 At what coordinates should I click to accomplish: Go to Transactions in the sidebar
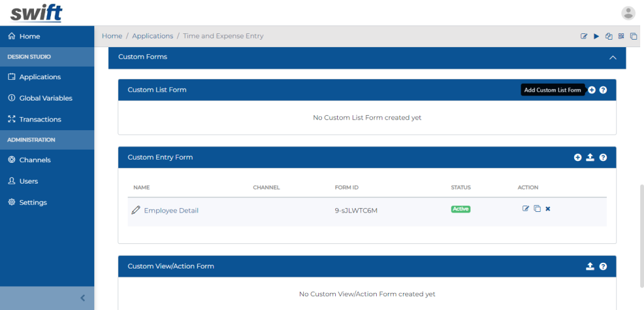[x=40, y=119]
